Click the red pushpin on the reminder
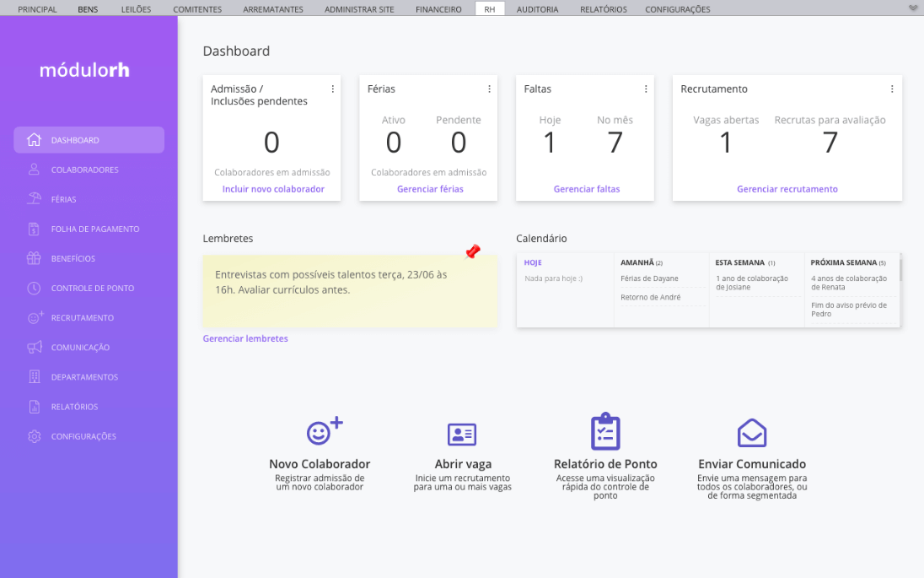924x578 pixels. click(473, 251)
